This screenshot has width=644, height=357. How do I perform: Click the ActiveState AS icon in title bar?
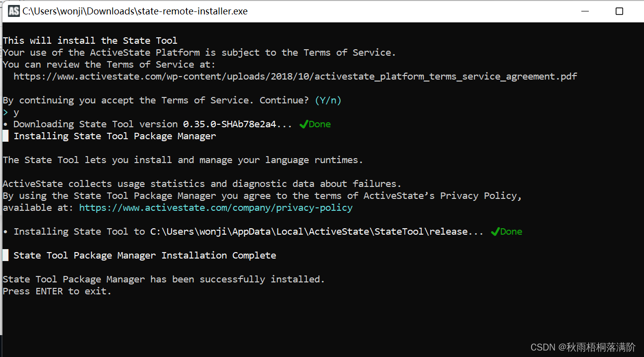pyautogui.click(x=14, y=11)
